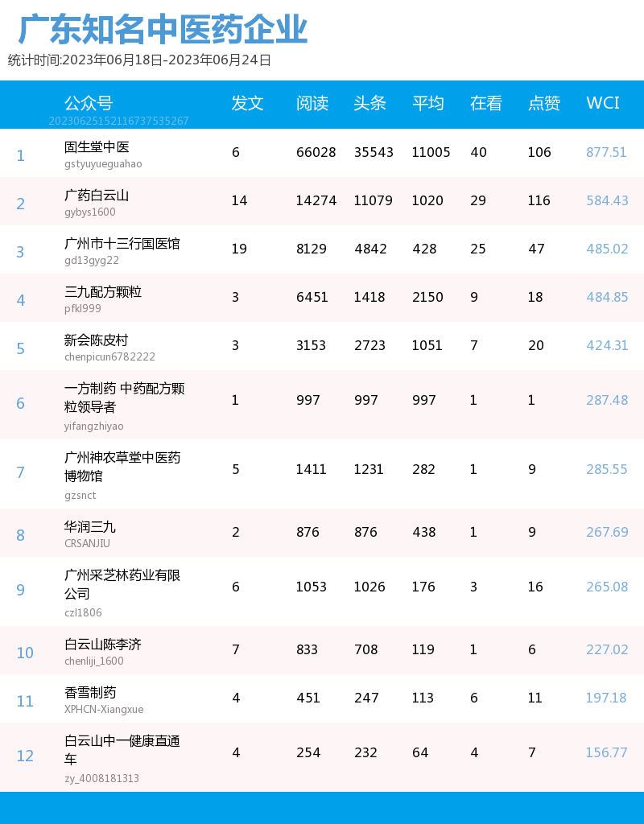Select the 阅读 column header

point(312,103)
